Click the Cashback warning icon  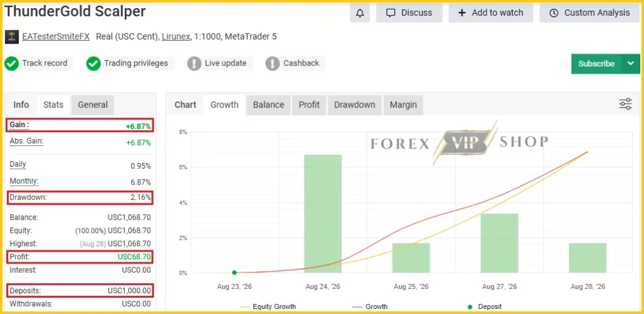coord(272,64)
